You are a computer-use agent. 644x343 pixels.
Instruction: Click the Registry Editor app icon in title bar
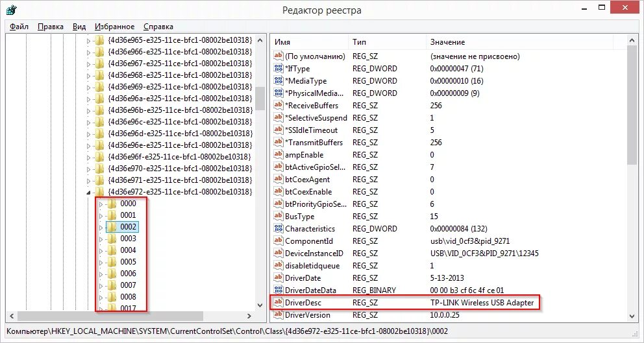point(12,9)
